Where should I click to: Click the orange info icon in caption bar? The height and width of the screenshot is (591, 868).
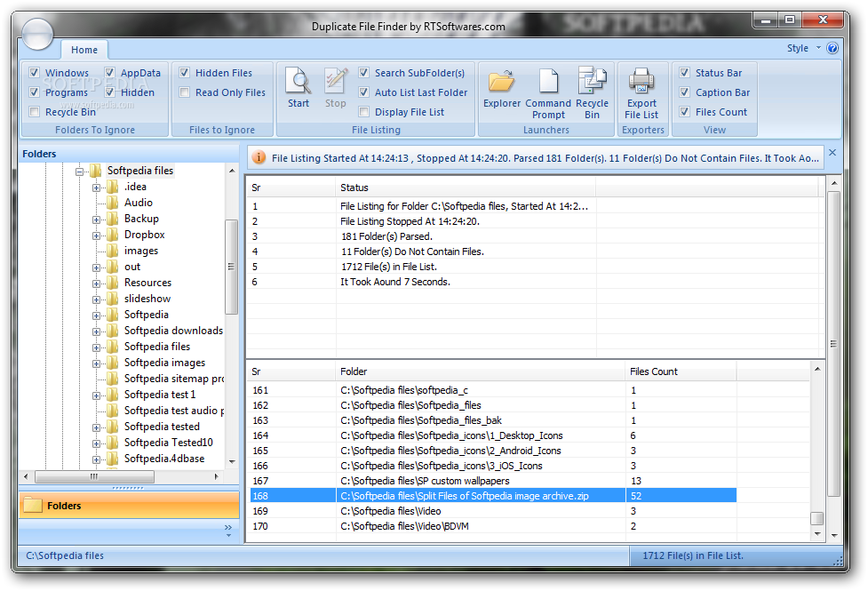point(259,158)
